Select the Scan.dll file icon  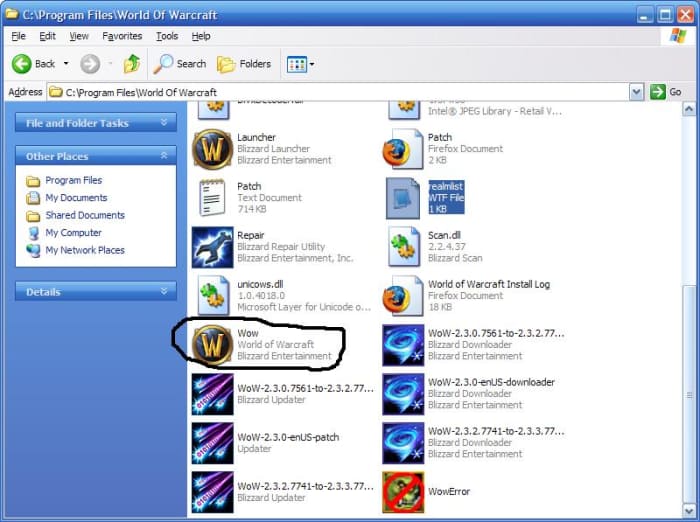(x=403, y=247)
